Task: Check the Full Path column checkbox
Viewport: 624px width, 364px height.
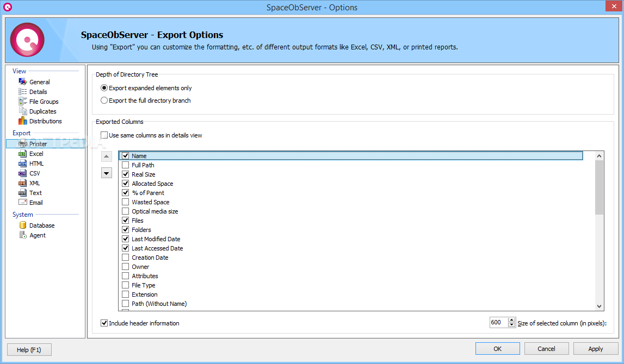Action: (x=125, y=165)
